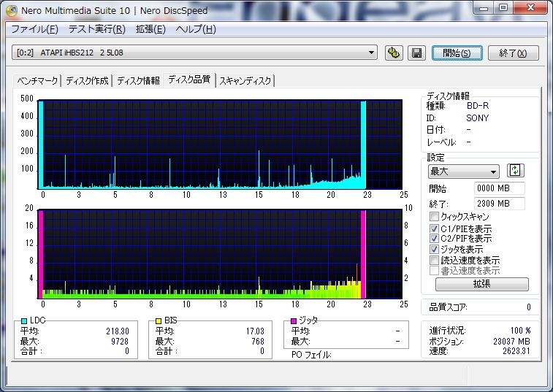Select the ディスク品質 tab

(x=189, y=80)
